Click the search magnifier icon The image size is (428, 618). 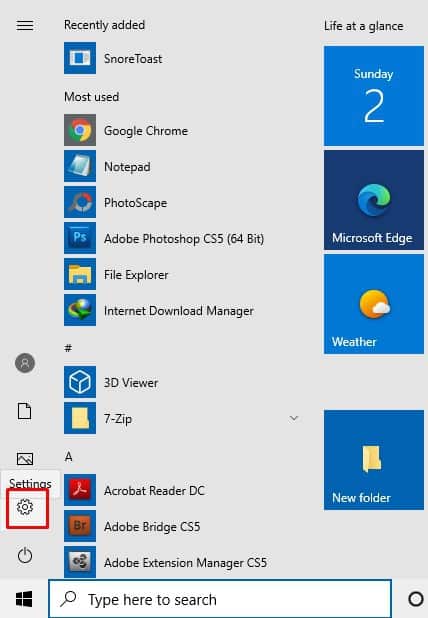(x=69, y=599)
